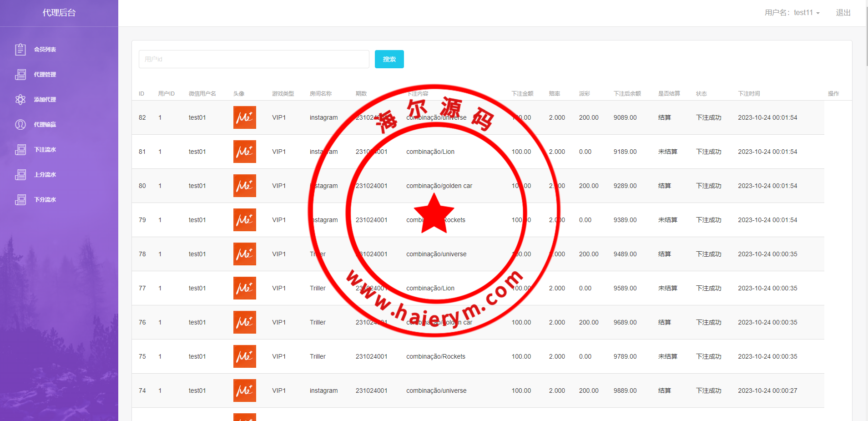Click the ID column header

pyautogui.click(x=141, y=94)
